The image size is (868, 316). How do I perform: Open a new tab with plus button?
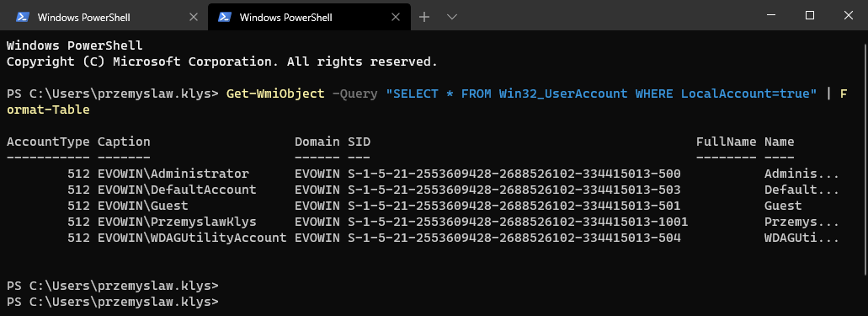(424, 17)
